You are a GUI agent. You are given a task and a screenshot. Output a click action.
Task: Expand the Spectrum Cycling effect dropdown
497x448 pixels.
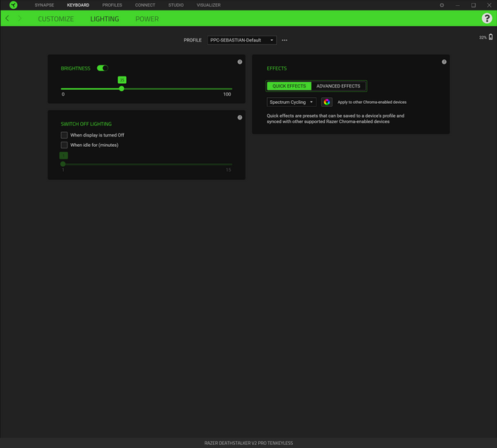(292, 102)
